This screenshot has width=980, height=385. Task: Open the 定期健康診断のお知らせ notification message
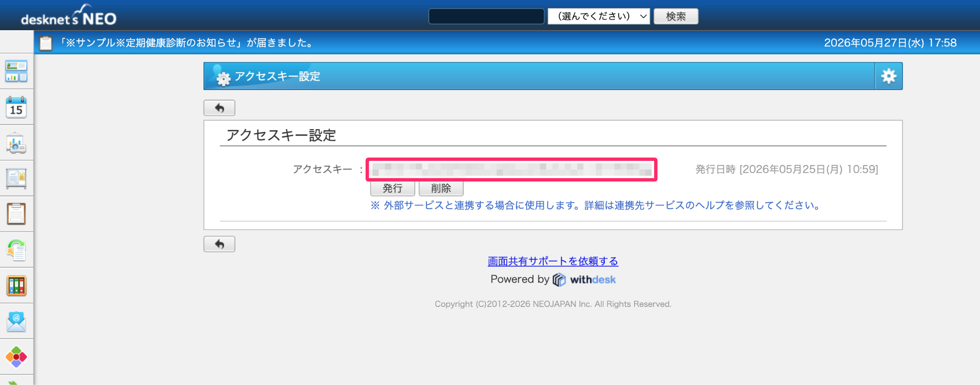tap(188, 43)
